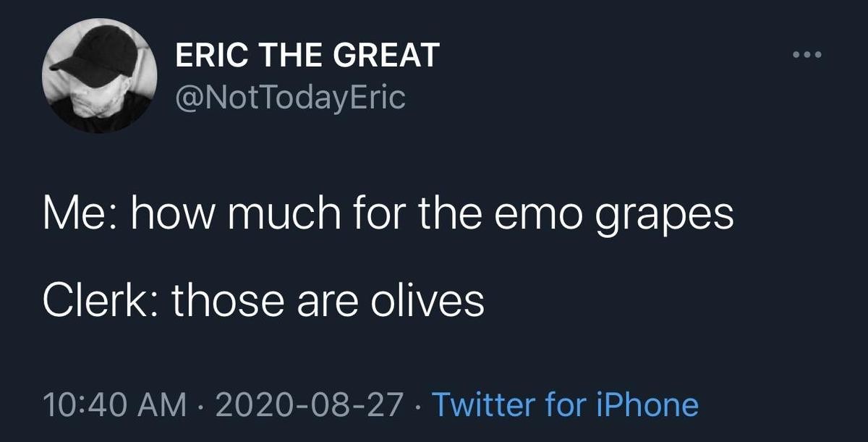Click the word "iPhone" in the source label

point(652,405)
